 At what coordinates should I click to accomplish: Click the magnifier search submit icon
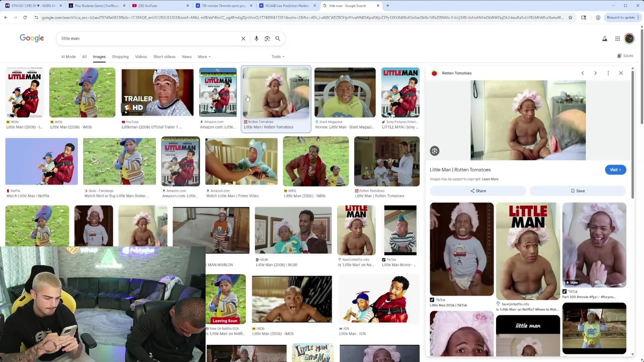[278, 38]
